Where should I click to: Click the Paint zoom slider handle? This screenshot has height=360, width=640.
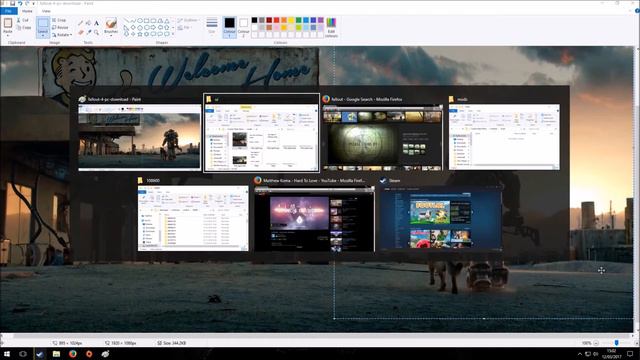(616, 343)
